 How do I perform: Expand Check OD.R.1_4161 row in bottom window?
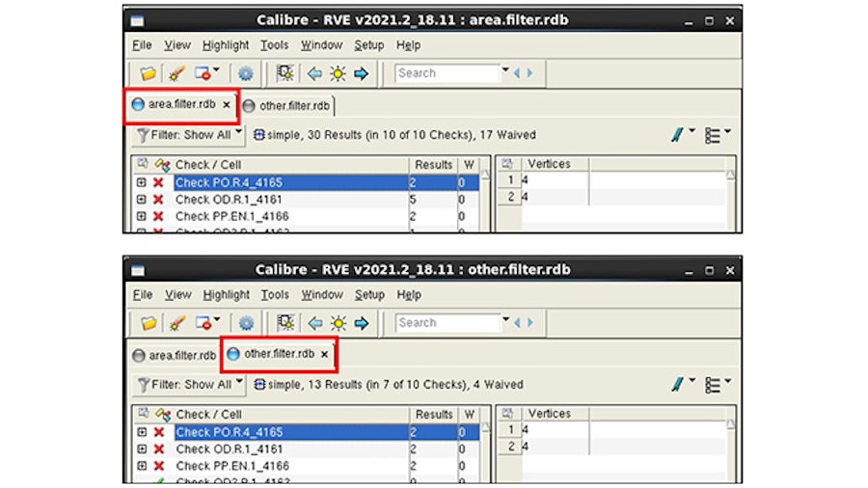(x=142, y=448)
